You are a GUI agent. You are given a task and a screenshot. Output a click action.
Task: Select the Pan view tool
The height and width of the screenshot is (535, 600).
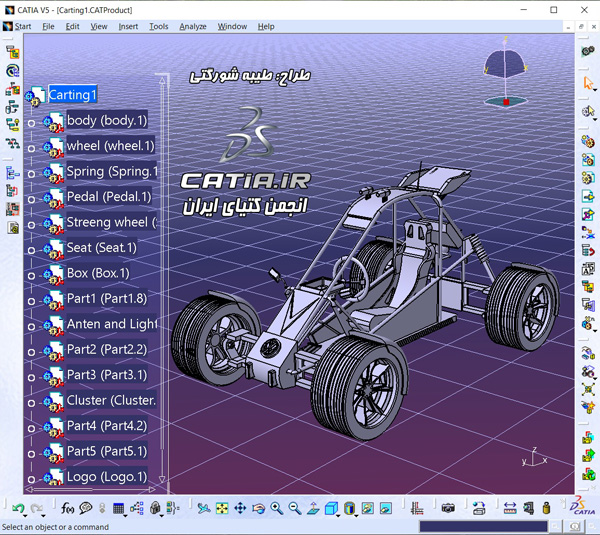240,508
